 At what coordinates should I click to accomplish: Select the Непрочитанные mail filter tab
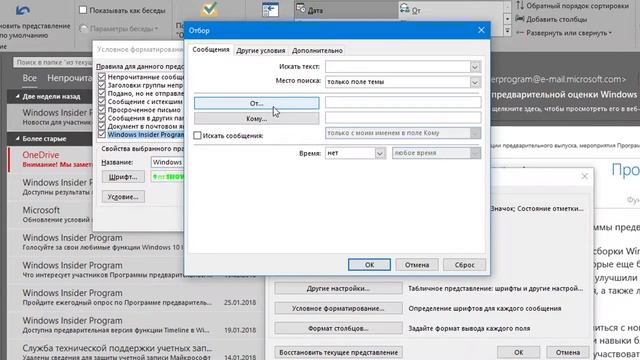pyautogui.click(x=69, y=78)
